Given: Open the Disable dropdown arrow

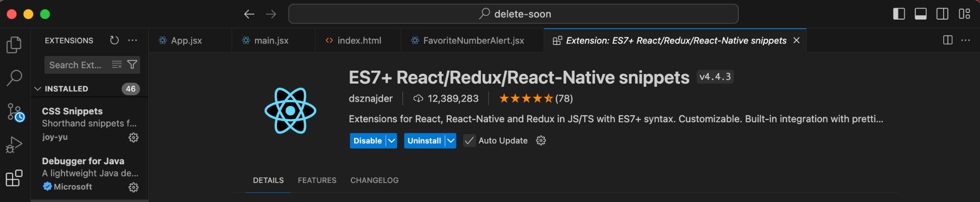Looking at the screenshot, I should pos(391,140).
